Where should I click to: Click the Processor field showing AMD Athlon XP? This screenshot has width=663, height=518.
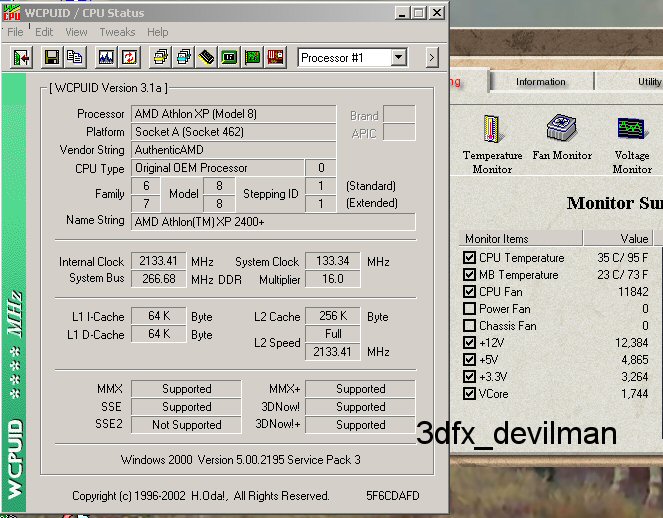[233, 114]
